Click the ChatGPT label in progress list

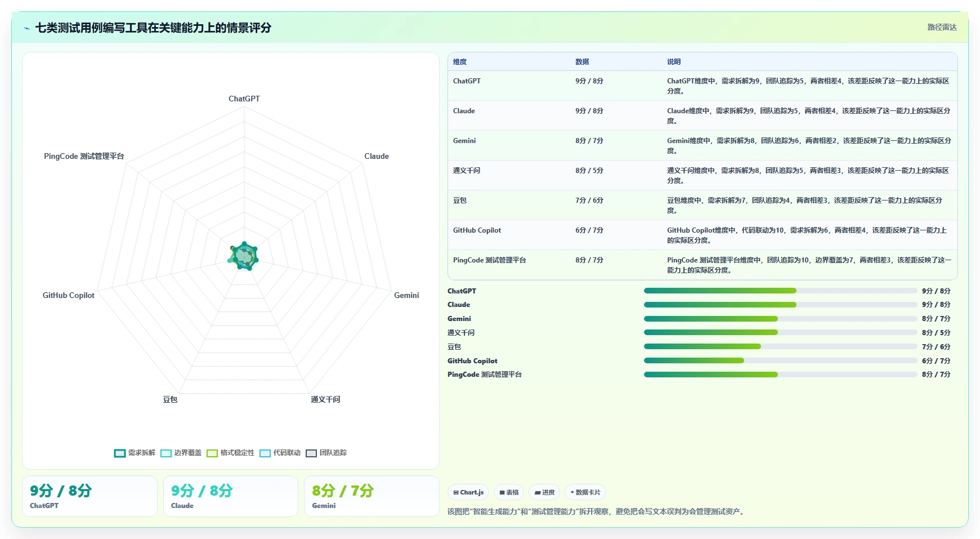(462, 291)
